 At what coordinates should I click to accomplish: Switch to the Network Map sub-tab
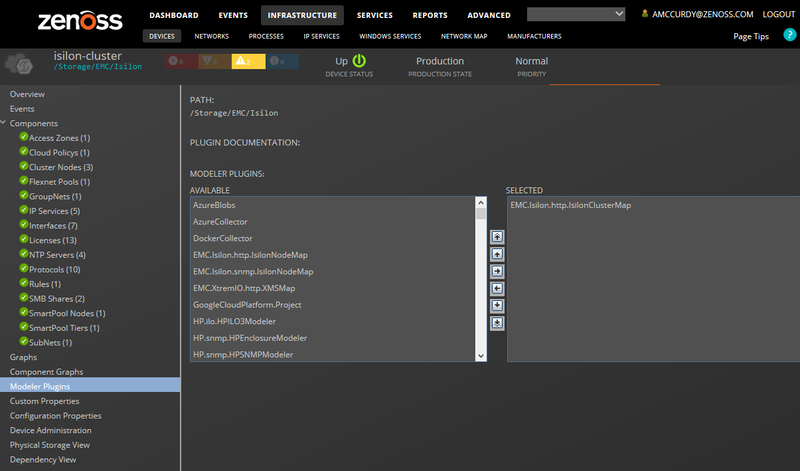click(x=464, y=36)
